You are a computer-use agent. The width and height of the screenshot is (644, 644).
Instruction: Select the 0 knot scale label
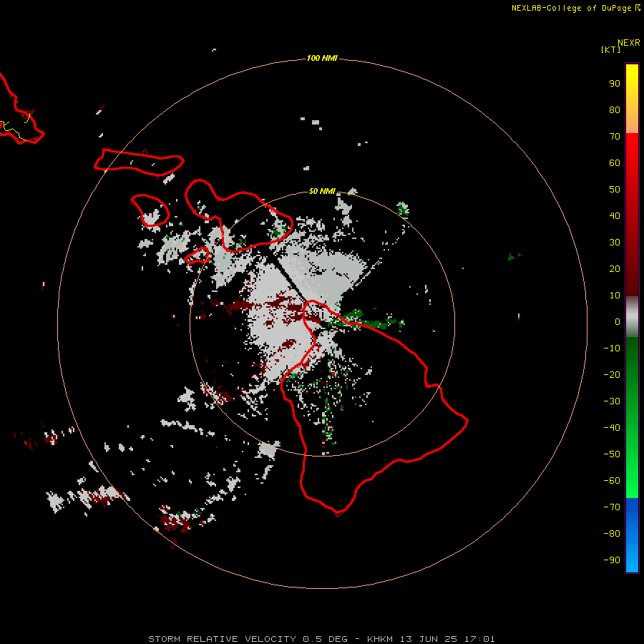[x=618, y=321]
